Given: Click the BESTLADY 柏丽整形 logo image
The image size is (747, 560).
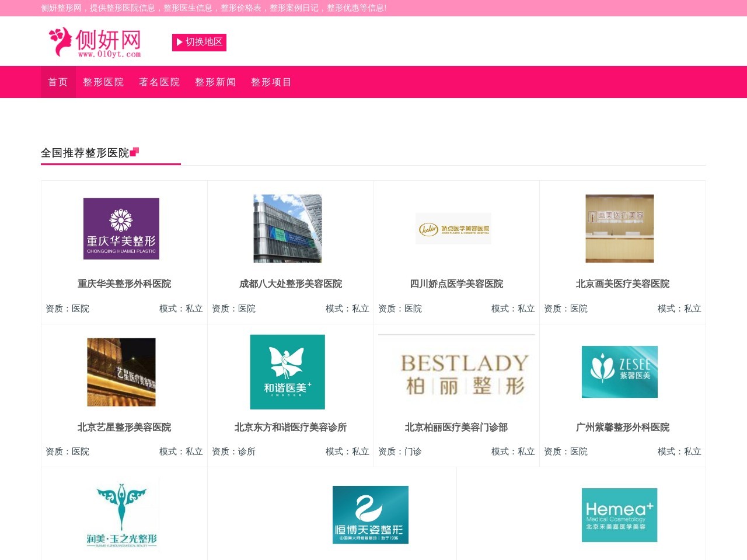Looking at the screenshot, I should 456,372.
